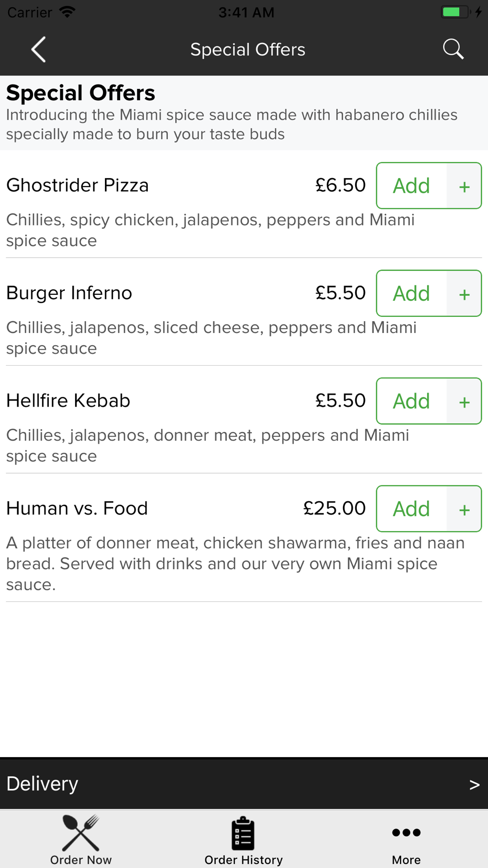Tap the More three-dots icon
The width and height of the screenshot is (488, 868).
pos(406,832)
